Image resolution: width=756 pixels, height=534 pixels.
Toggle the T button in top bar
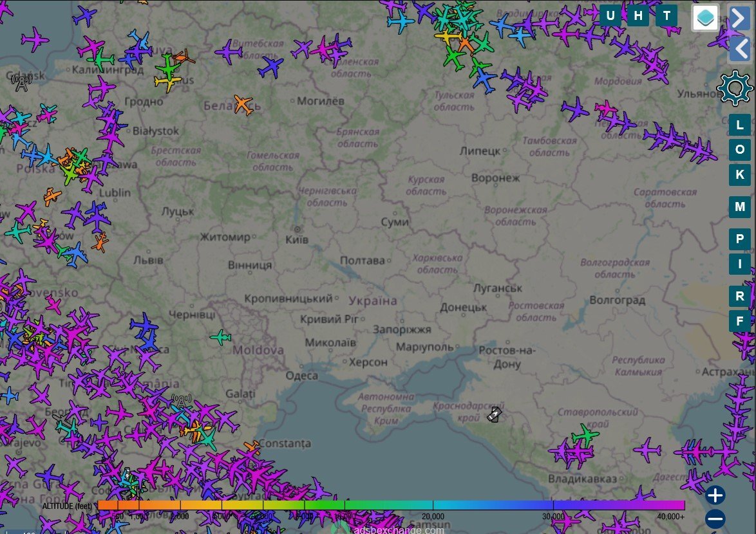pos(666,15)
